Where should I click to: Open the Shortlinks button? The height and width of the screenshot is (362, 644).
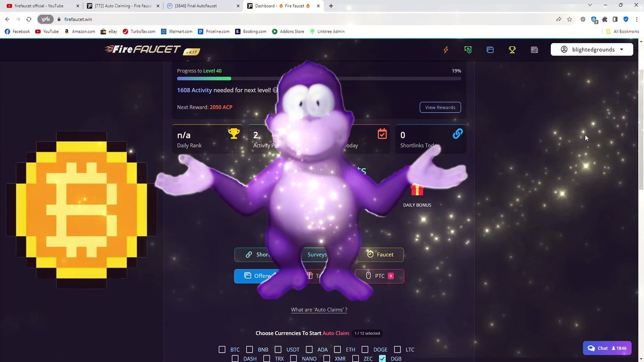257,254
